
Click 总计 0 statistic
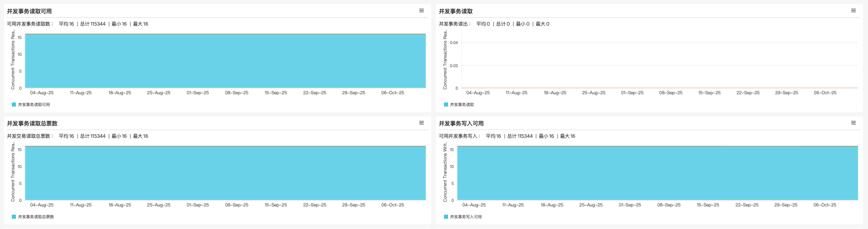[x=503, y=24]
